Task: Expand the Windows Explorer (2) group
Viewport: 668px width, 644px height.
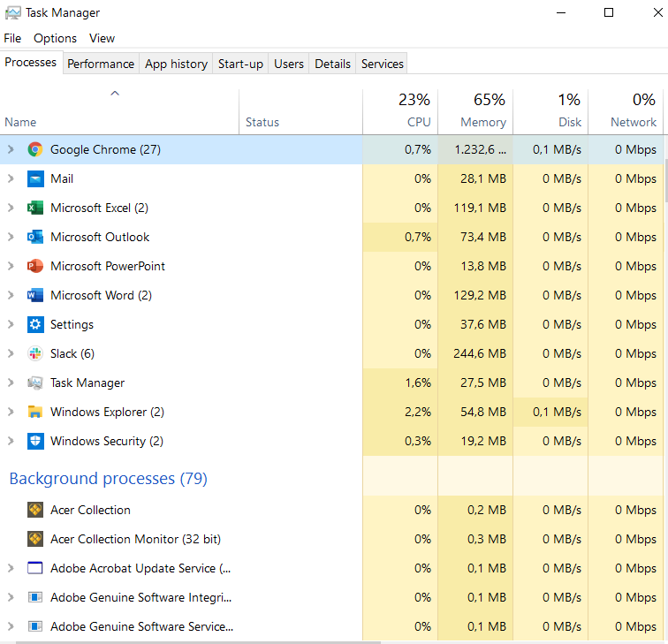Action: 11,412
